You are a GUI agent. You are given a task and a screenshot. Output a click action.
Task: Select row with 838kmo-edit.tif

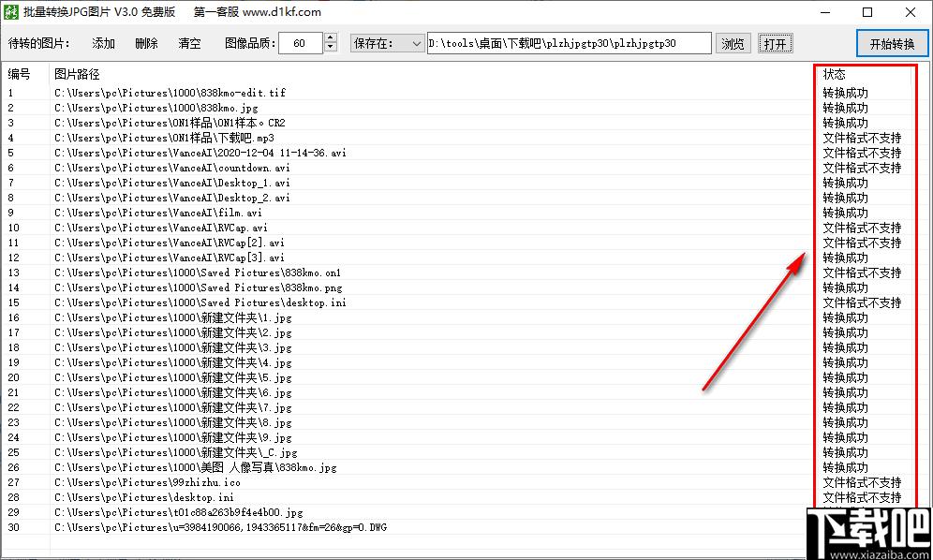pyautogui.click(x=170, y=93)
